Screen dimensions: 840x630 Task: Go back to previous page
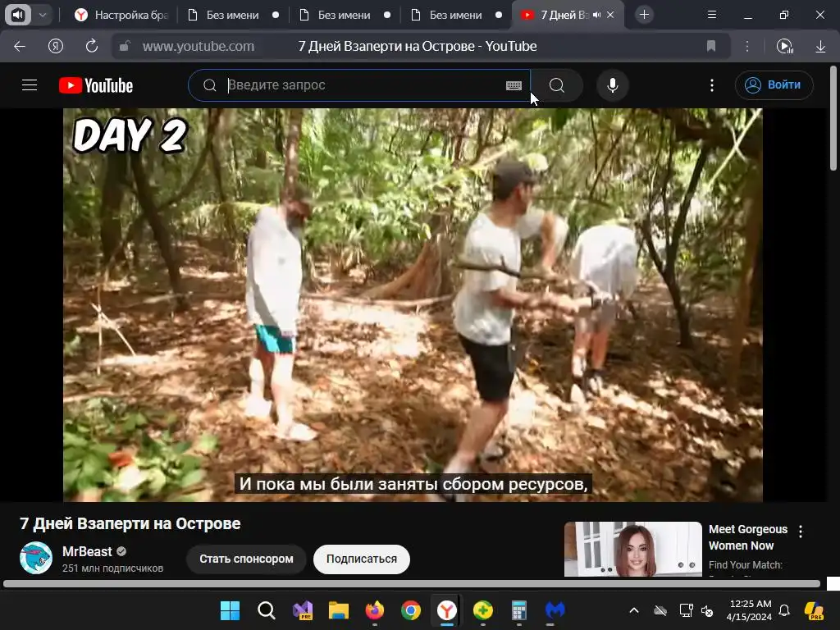click(x=20, y=47)
